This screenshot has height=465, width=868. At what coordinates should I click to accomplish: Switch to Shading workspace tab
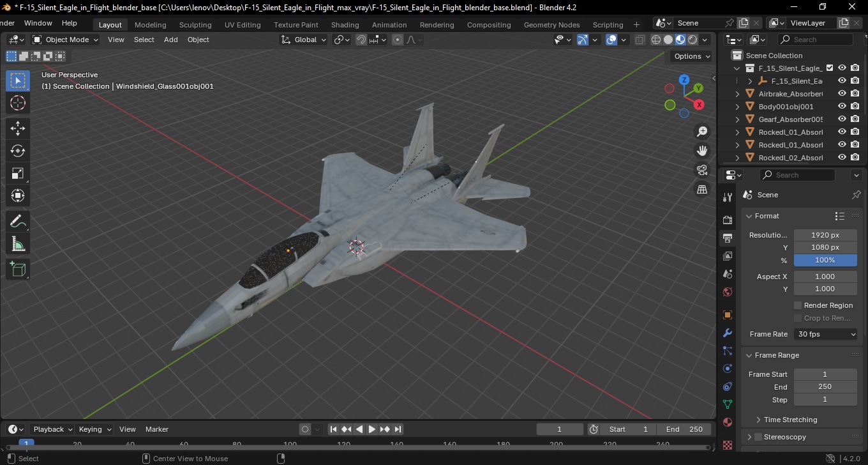click(345, 25)
